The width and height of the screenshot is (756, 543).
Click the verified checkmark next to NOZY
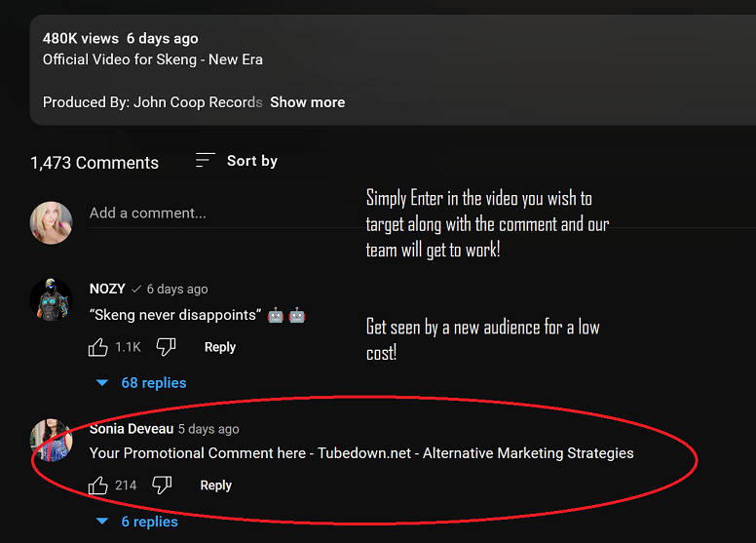pos(136,290)
